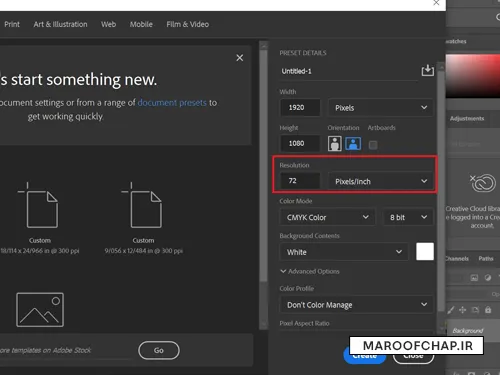The image size is (500, 375).
Task: Open the width units Pixels dropdown
Action: click(x=380, y=108)
